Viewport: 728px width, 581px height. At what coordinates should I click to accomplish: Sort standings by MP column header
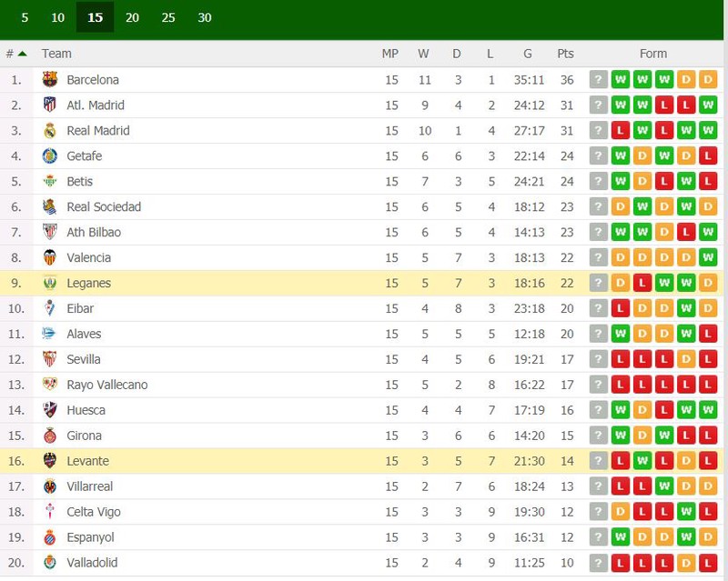tap(390, 54)
